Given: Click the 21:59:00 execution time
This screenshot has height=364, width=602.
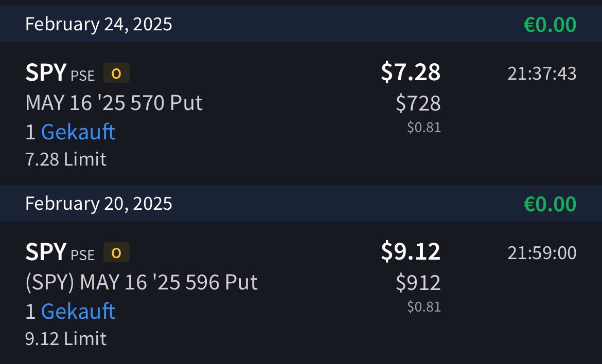Looking at the screenshot, I should pos(542,253).
